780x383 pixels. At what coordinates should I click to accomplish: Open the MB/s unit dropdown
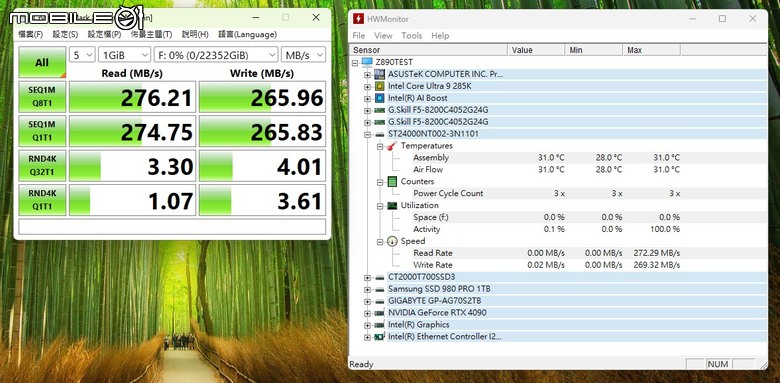point(303,55)
